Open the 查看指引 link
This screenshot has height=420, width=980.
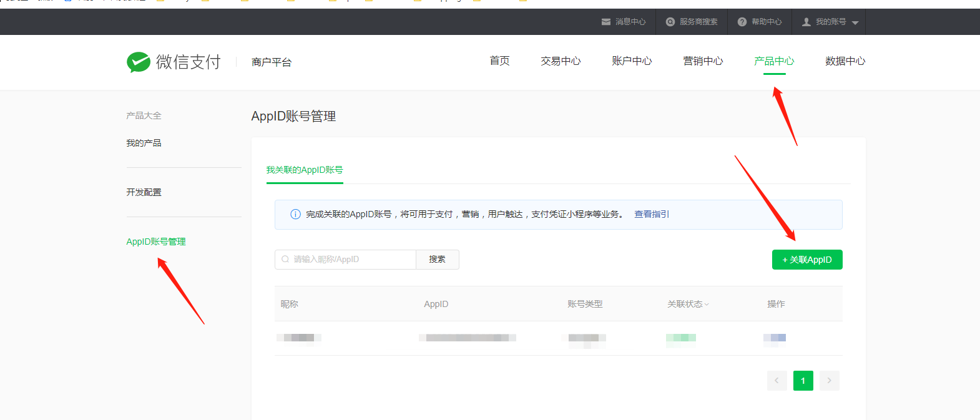coord(652,214)
